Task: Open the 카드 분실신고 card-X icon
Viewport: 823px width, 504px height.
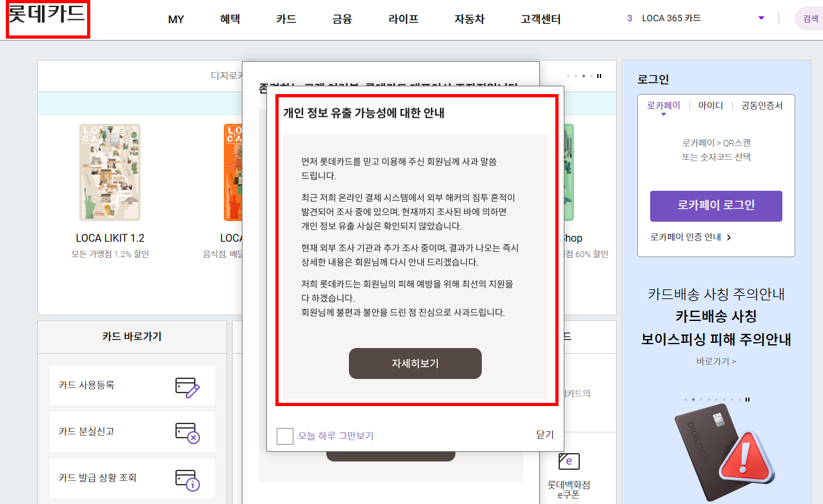Action: click(x=188, y=432)
